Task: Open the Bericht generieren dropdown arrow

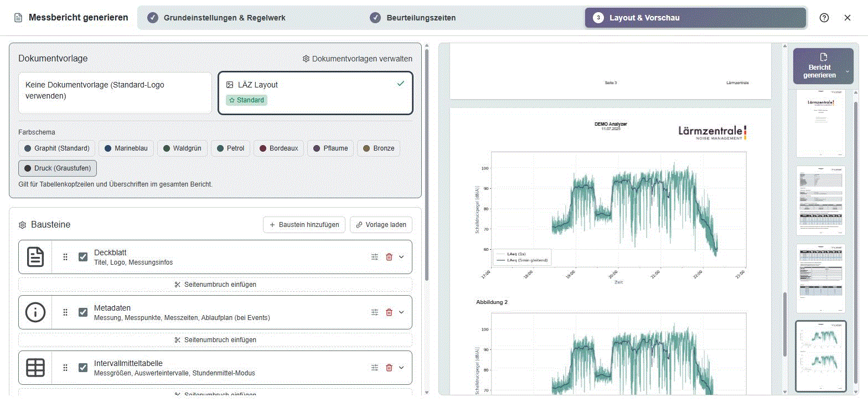Action: [847, 72]
